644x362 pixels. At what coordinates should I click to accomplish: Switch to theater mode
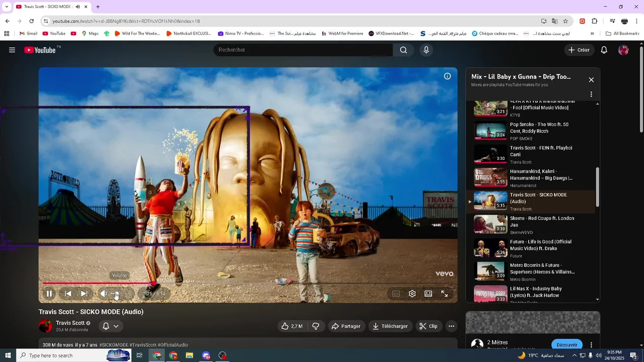[x=428, y=294]
